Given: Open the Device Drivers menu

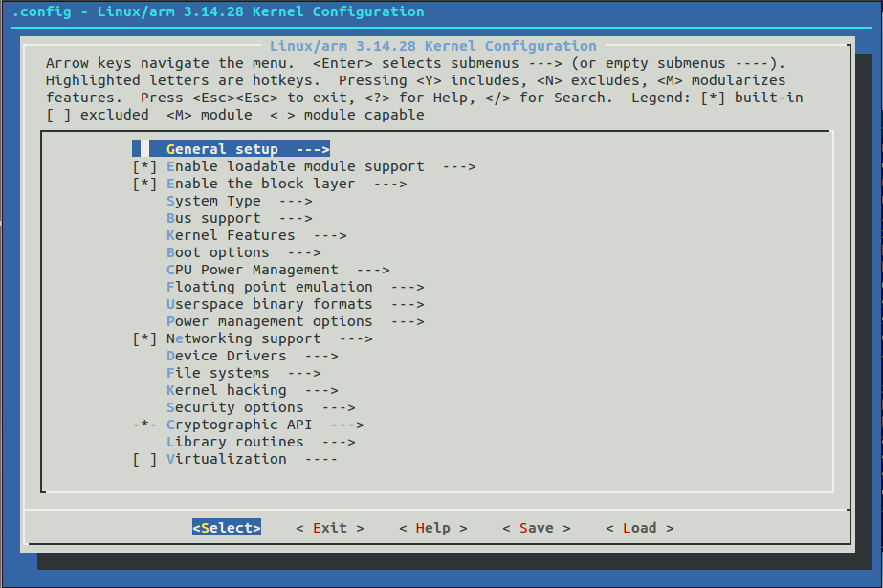Looking at the screenshot, I should 226,355.
